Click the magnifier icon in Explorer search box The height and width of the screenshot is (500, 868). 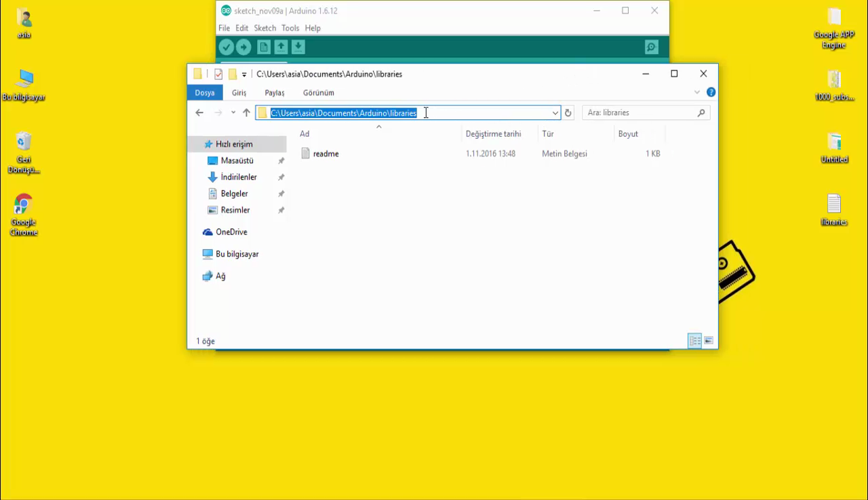coord(701,112)
